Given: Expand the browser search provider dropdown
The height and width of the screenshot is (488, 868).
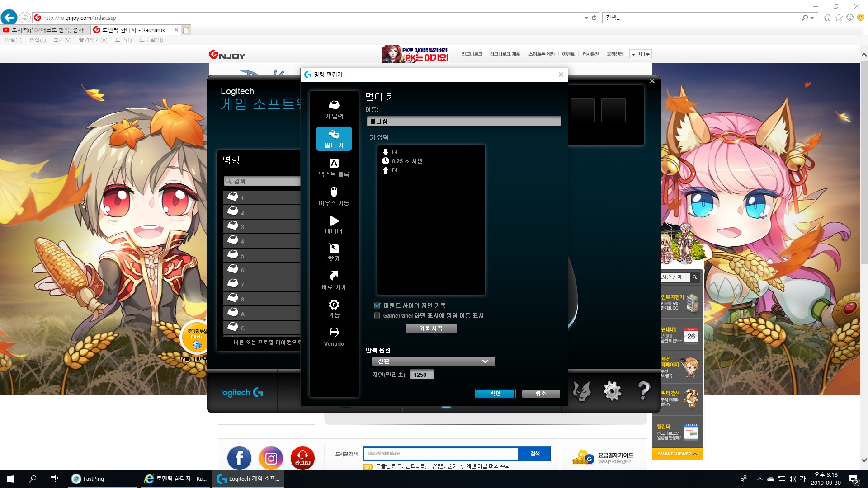Looking at the screenshot, I should tap(812, 18).
